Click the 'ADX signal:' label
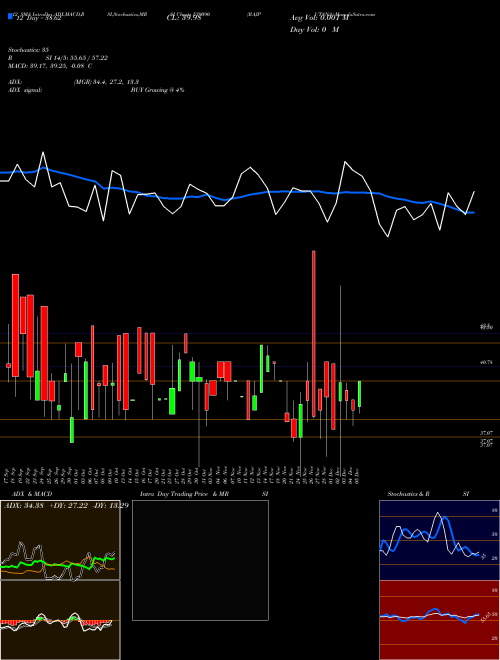The width and height of the screenshot is (500, 660). [24, 90]
